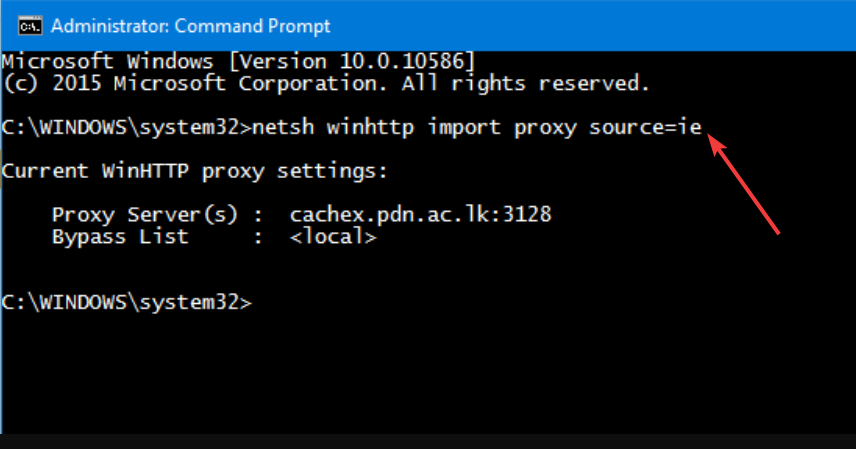
Task: Click the last C:\WINDOWS\system32> prompt
Action: tap(127, 303)
